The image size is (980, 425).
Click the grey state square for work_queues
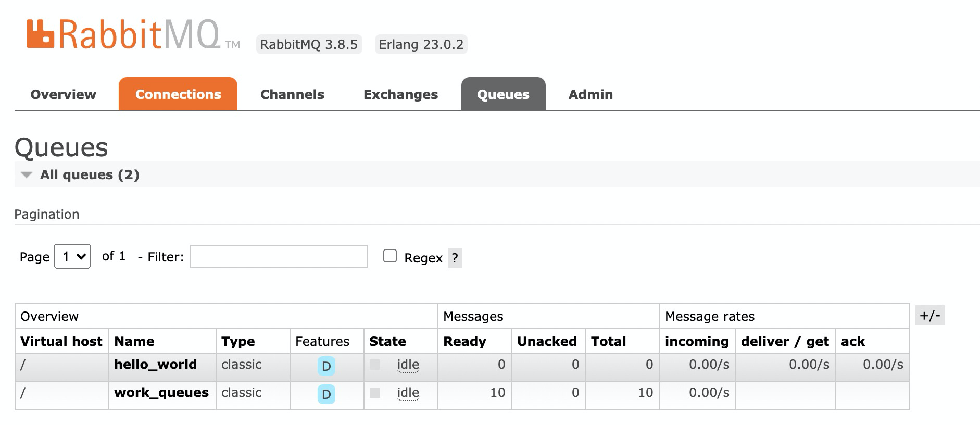coord(375,393)
